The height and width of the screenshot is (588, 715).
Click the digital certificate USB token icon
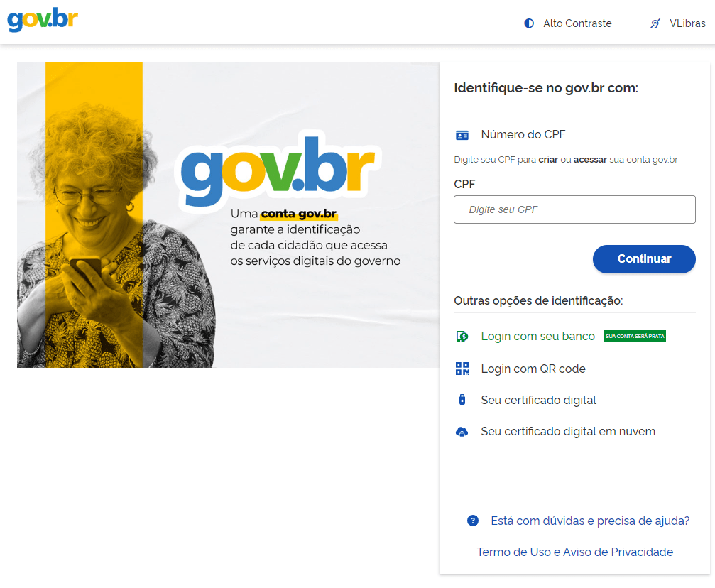[462, 400]
